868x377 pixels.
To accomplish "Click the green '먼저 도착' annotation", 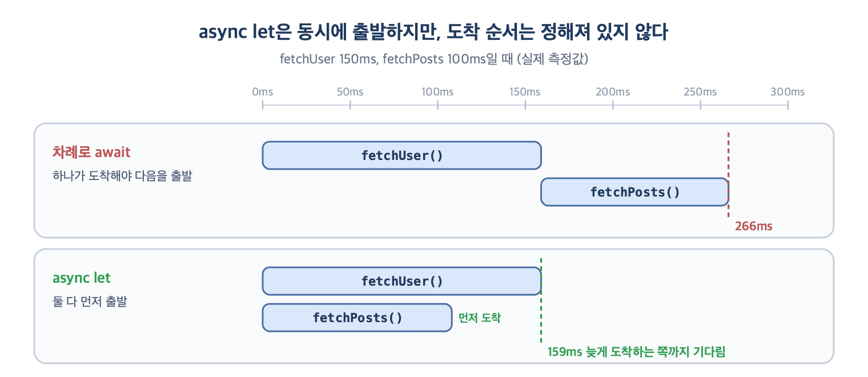I will [479, 318].
